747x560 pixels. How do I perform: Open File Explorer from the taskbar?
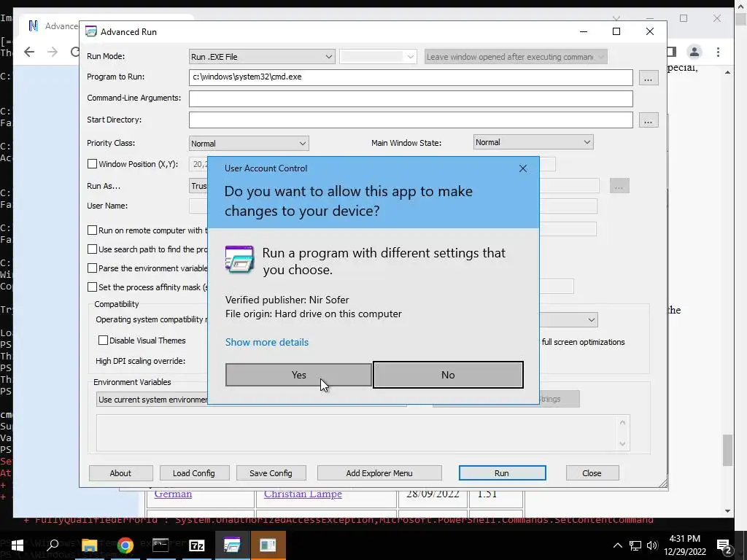tap(89, 545)
